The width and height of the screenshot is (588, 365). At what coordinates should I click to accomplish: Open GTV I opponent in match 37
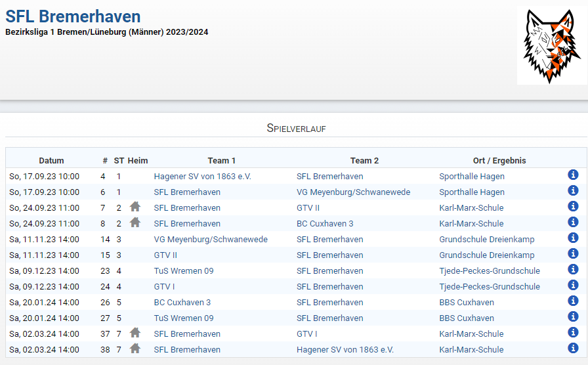[x=306, y=334]
